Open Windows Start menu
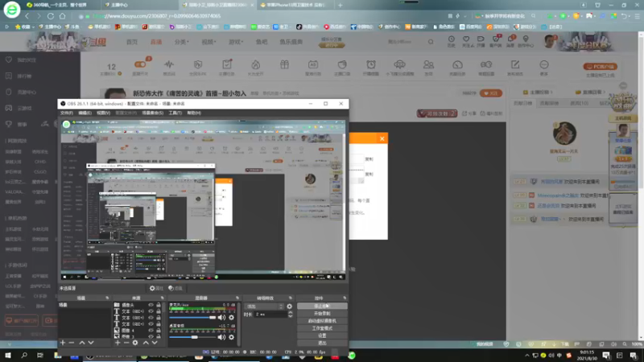This screenshot has height=362, width=644. click(x=8, y=356)
